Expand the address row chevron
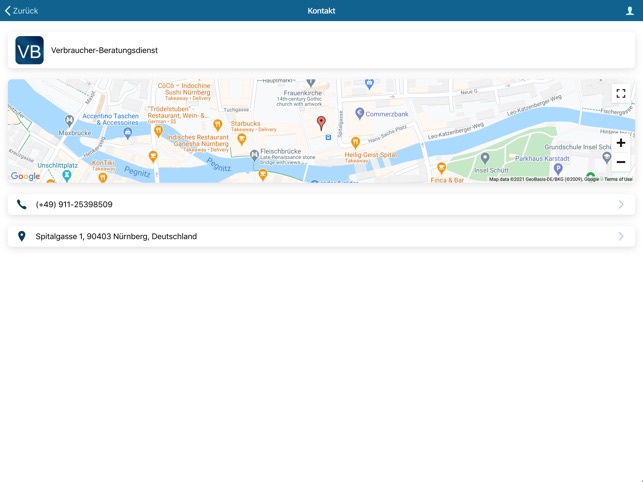 click(x=620, y=236)
